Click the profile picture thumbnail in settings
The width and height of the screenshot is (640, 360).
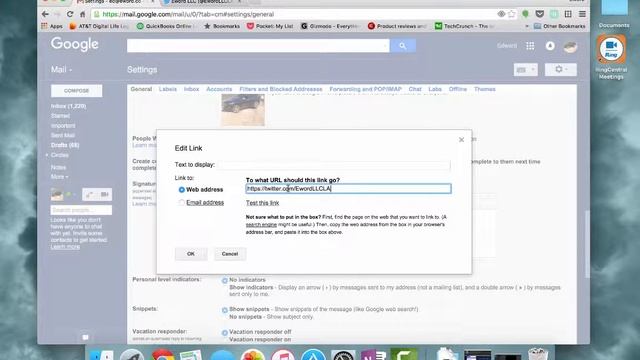[243, 109]
